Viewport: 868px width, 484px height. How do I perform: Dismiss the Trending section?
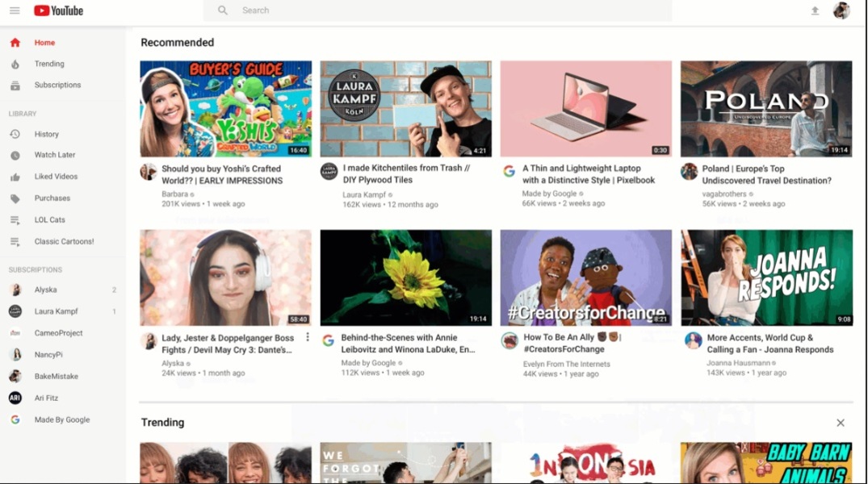pyautogui.click(x=841, y=423)
